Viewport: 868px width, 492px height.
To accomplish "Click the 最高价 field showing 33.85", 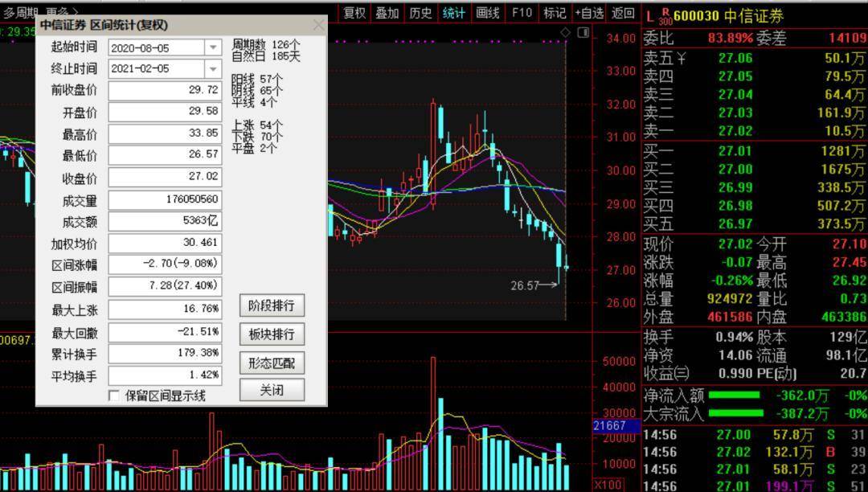I will tap(165, 134).
